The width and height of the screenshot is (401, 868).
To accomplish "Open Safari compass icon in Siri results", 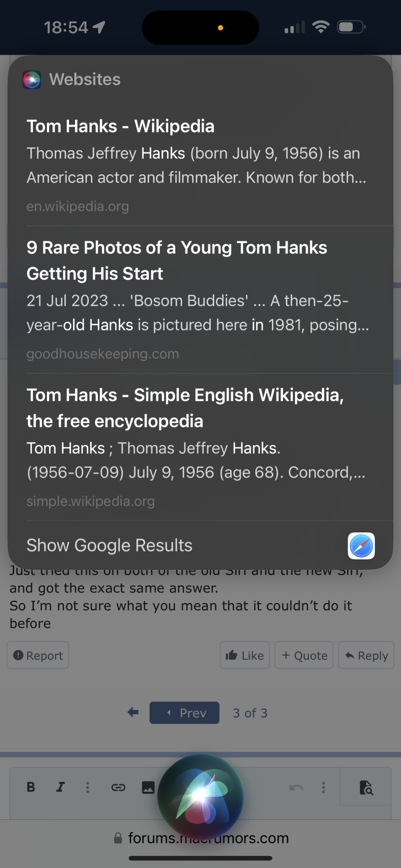I will (361, 546).
